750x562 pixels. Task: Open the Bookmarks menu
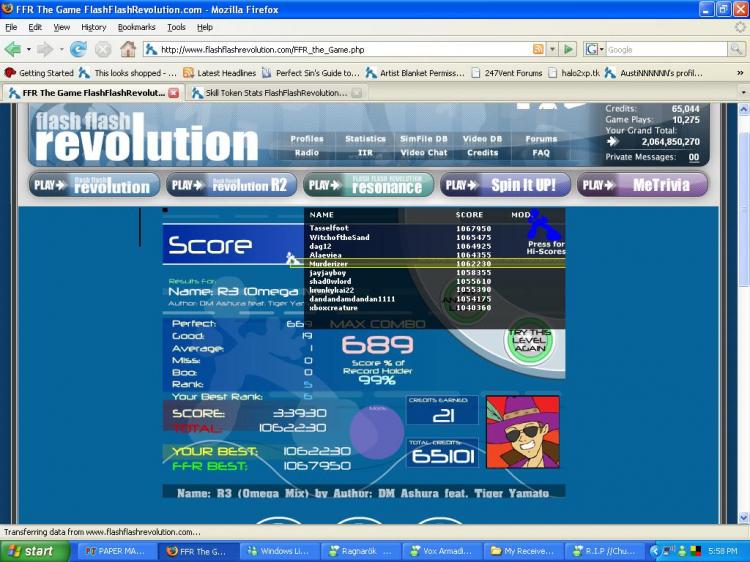pos(136,27)
